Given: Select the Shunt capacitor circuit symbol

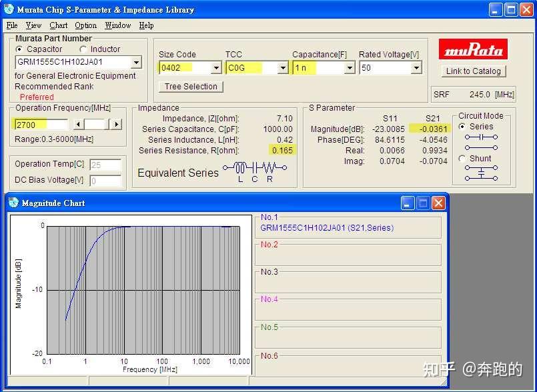Looking at the screenshot, I should click(x=482, y=172).
